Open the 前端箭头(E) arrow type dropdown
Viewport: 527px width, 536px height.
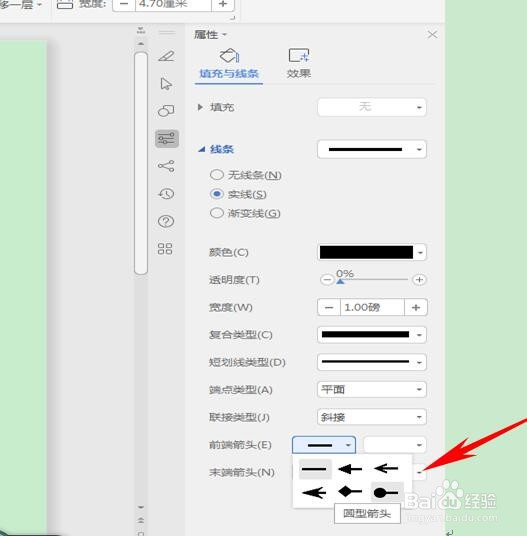tap(324, 445)
